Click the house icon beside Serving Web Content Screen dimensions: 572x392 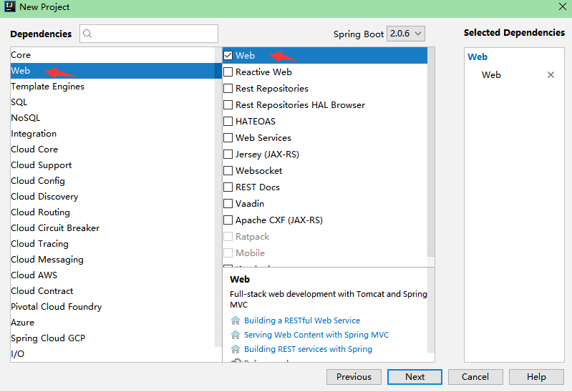pos(236,335)
